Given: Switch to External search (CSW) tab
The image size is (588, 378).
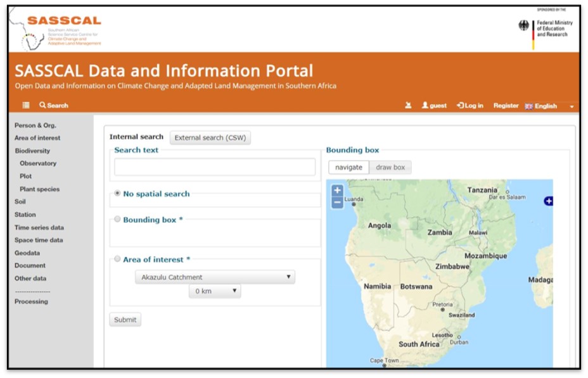Looking at the screenshot, I should (x=210, y=137).
